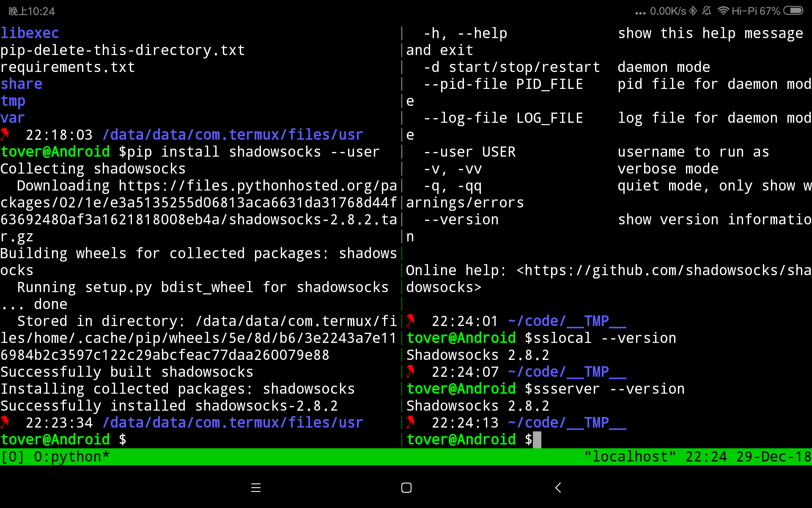Click the clock showing 10:24 in status bar
The image size is (812, 508).
pyautogui.click(x=32, y=11)
